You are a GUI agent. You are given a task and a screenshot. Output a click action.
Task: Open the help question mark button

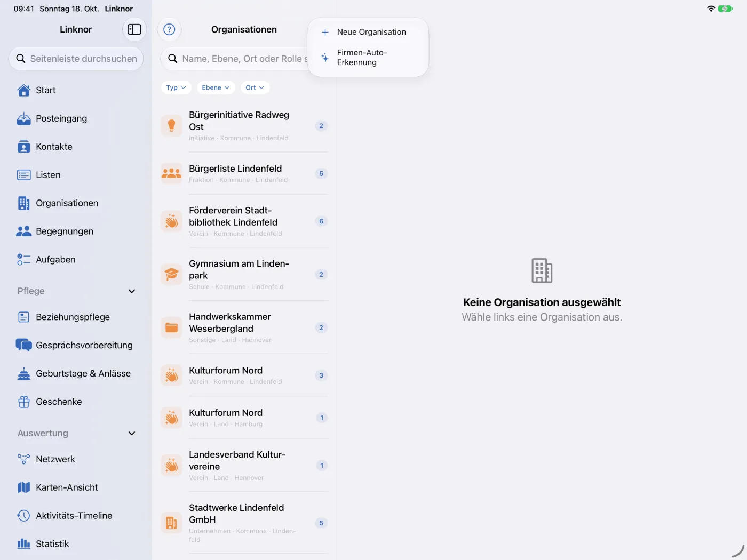pos(169,29)
